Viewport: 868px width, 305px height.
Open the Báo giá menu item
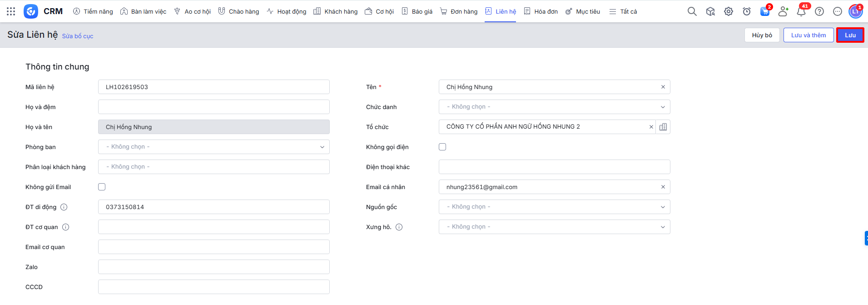coord(417,11)
